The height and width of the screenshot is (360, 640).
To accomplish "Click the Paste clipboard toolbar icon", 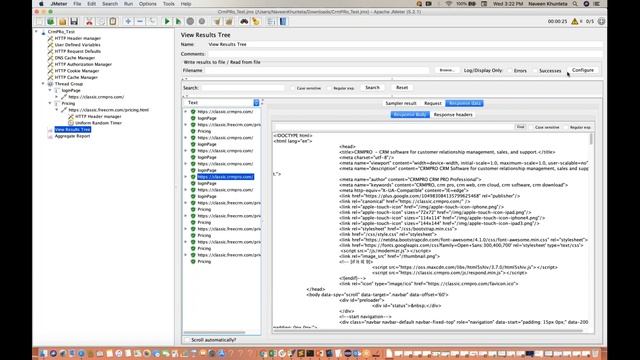I will click(113, 21).
